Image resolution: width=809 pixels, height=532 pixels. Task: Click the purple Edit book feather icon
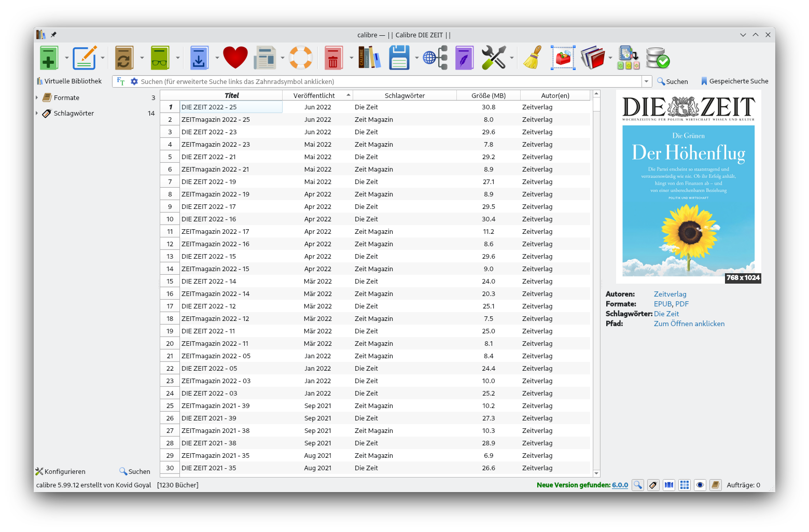tap(465, 58)
